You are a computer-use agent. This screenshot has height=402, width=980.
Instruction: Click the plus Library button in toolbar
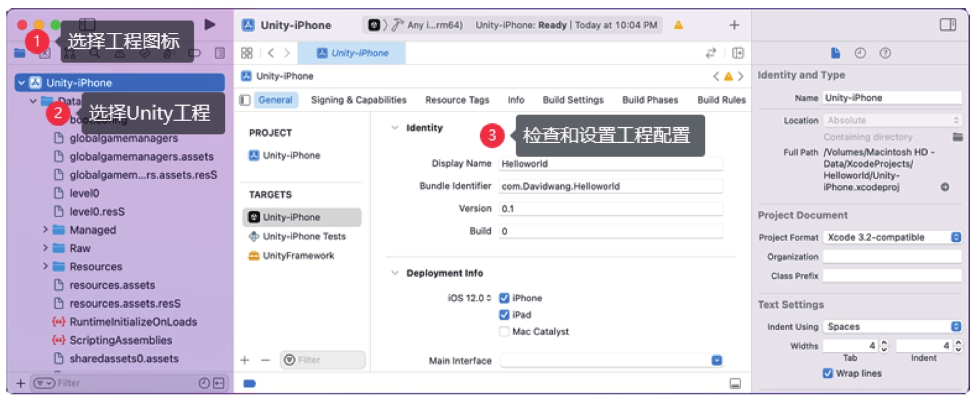click(x=734, y=25)
